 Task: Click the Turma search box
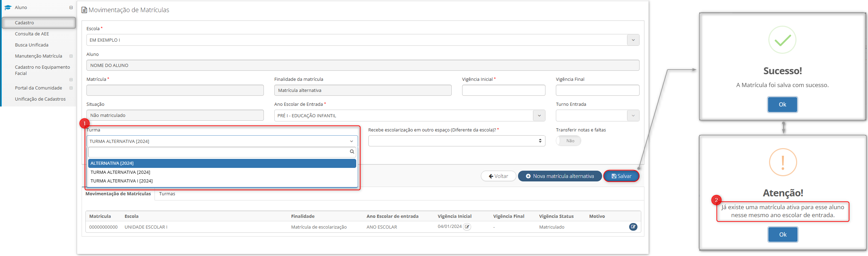(222, 152)
